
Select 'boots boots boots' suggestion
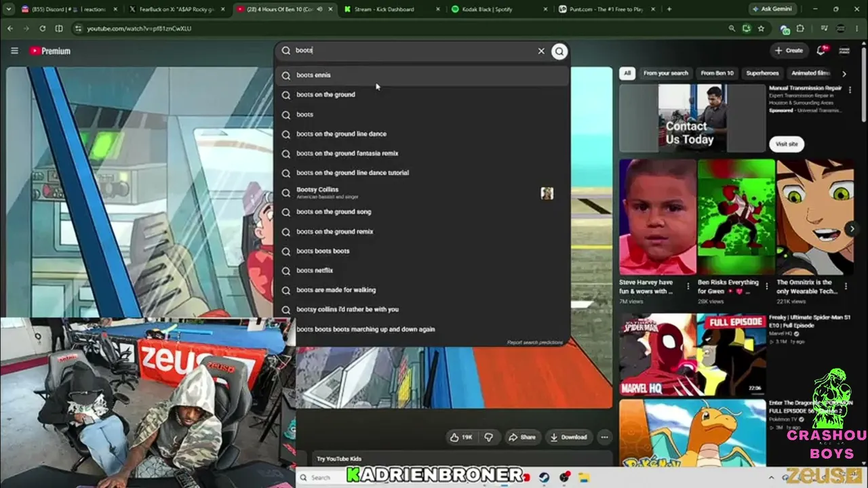(422, 251)
